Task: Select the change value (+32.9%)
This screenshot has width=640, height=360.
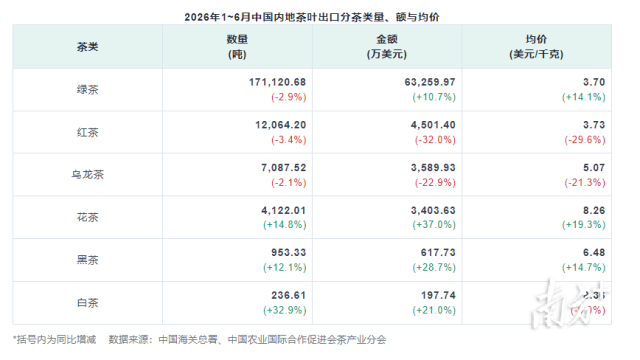Action: [x=284, y=311]
